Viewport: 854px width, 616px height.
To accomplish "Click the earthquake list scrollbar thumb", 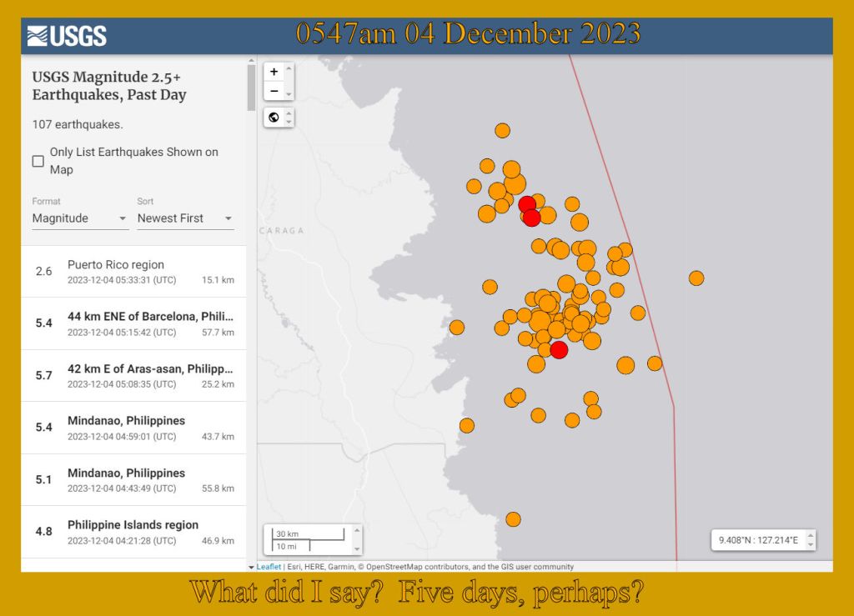I will [x=251, y=88].
